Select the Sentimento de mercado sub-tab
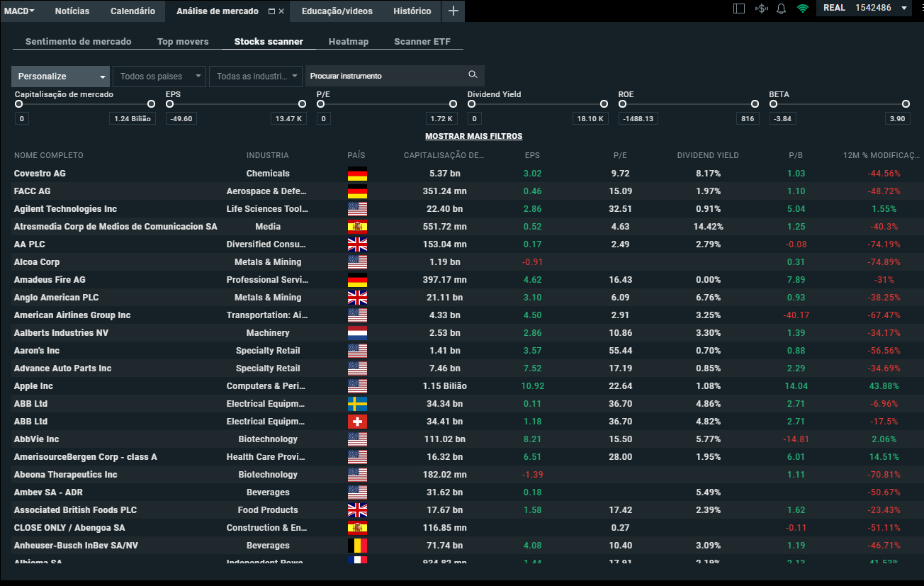Image resolution: width=924 pixels, height=586 pixels. (79, 41)
